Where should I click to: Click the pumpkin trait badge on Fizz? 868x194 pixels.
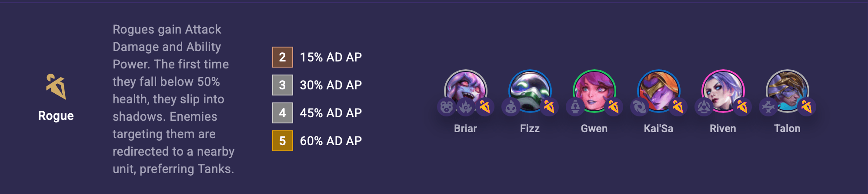[x=511, y=107]
